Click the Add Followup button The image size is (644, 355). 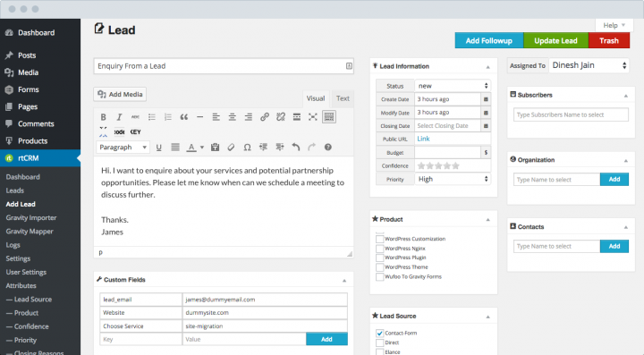[x=489, y=40]
